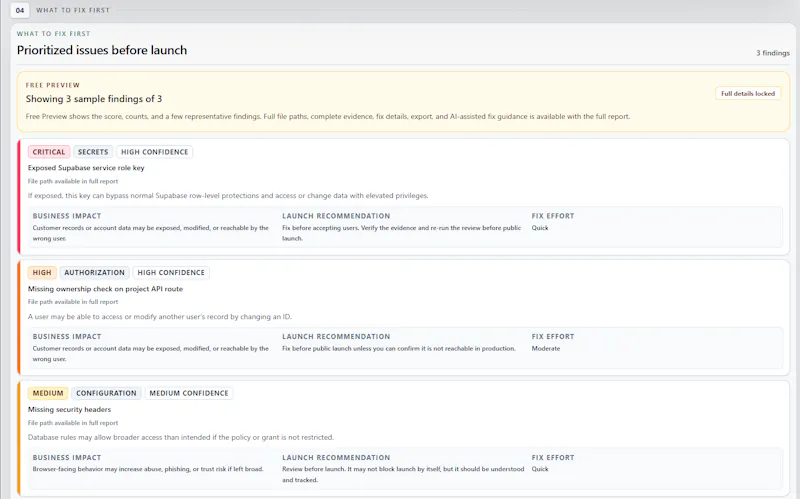Click 'Database rules may allow broader access' description
The image size is (800, 499).
pos(181,437)
